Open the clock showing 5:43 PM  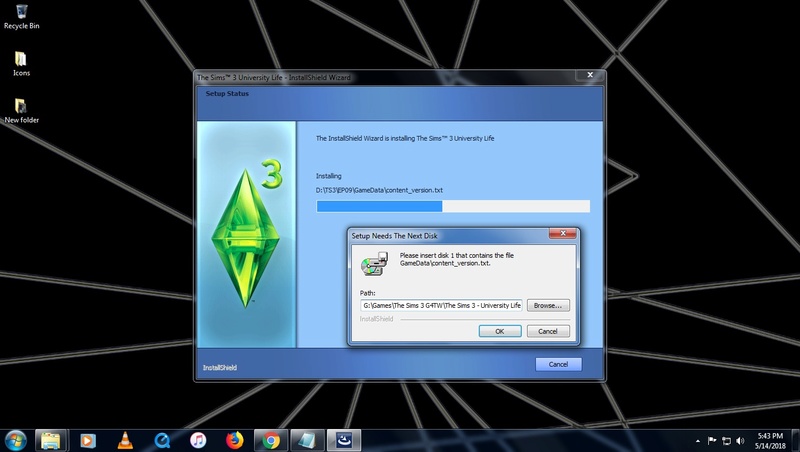770,441
